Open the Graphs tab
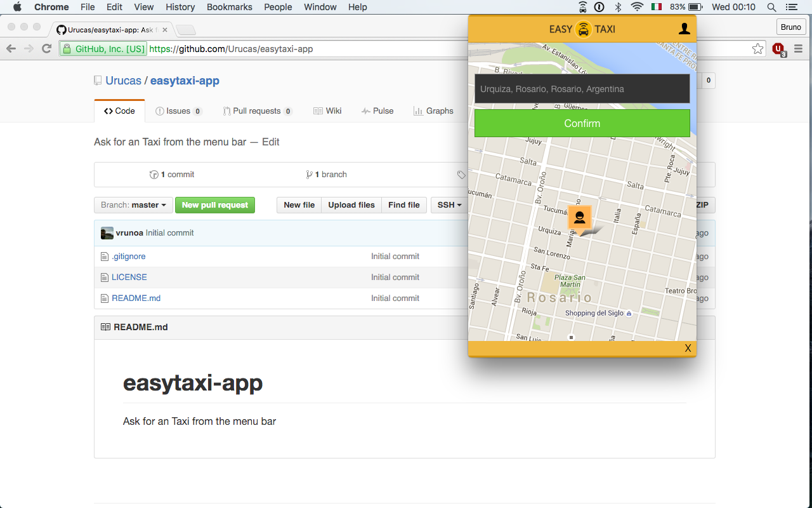This screenshot has height=508, width=812. coord(433,111)
